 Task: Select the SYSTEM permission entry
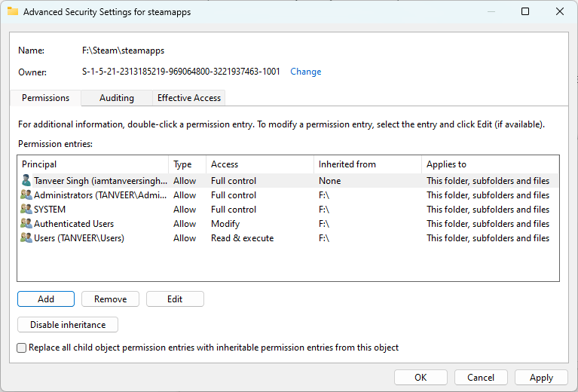(x=288, y=210)
